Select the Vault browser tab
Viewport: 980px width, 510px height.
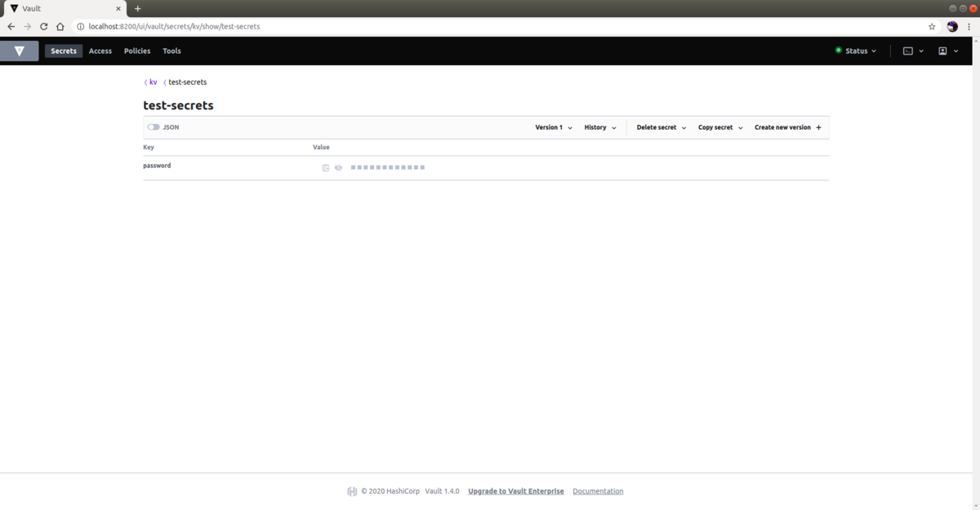tap(65, 8)
